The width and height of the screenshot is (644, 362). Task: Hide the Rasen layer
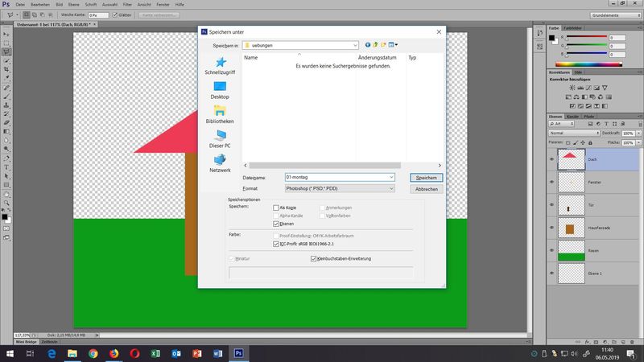pos(551,250)
